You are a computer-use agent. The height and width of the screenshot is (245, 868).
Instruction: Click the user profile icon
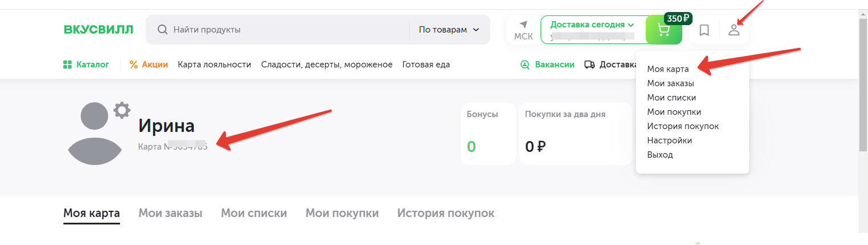coord(734,30)
